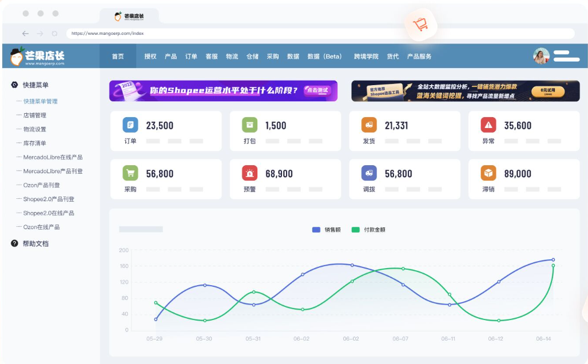Click the 0元试用 button on dark banner

point(547,91)
